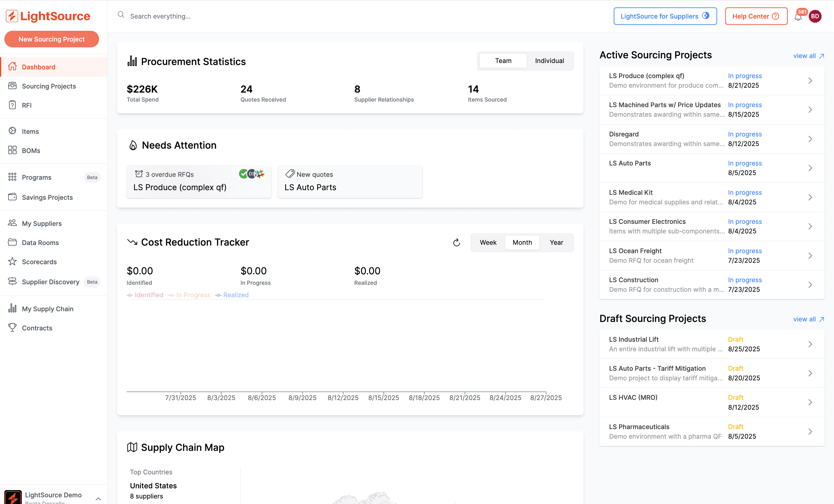This screenshot has height=504, width=834.
Task: Click the overdue RFQs alarm clock icon
Action: pyautogui.click(x=139, y=174)
